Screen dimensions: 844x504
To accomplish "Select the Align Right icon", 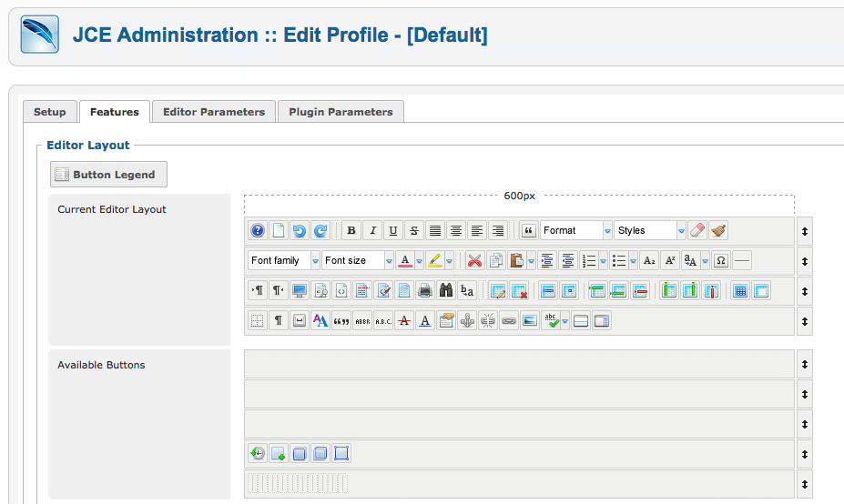I will pyautogui.click(x=498, y=231).
